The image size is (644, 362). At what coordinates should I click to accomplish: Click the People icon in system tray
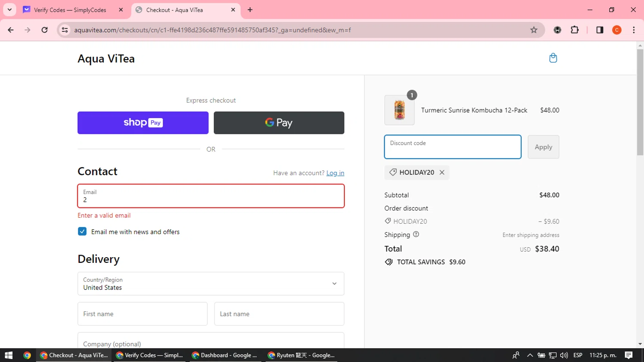pyautogui.click(x=516, y=355)
